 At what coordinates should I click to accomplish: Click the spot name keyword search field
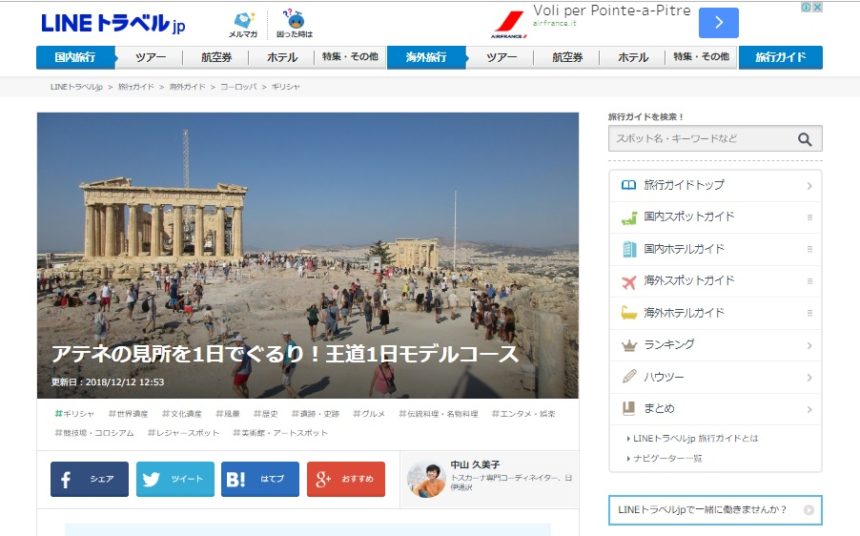click(700, 140)
